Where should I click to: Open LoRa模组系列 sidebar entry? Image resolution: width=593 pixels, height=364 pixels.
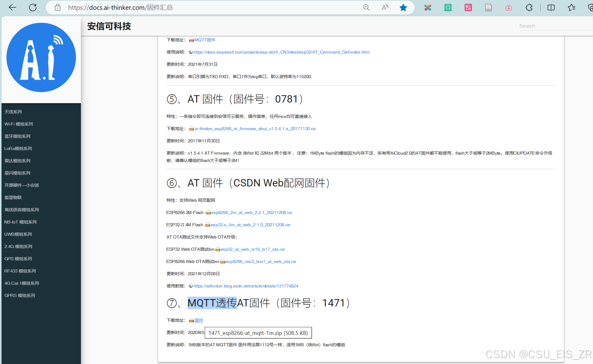[x=18, y=148]
